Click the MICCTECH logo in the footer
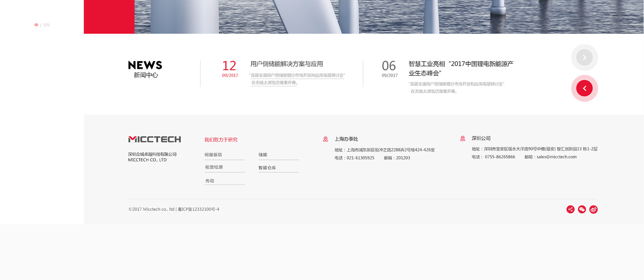Image resolution: width=644 pixels, height=280 pixels. point(155,140)
